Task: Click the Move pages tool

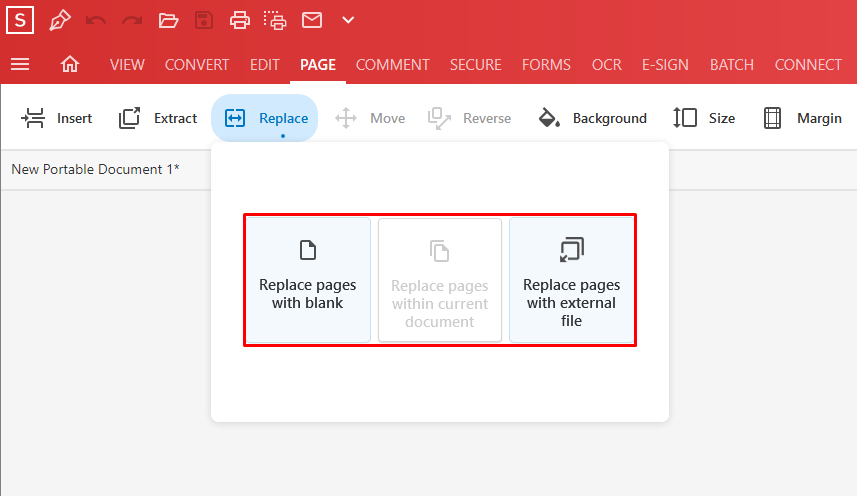Action: click(370, 118)
